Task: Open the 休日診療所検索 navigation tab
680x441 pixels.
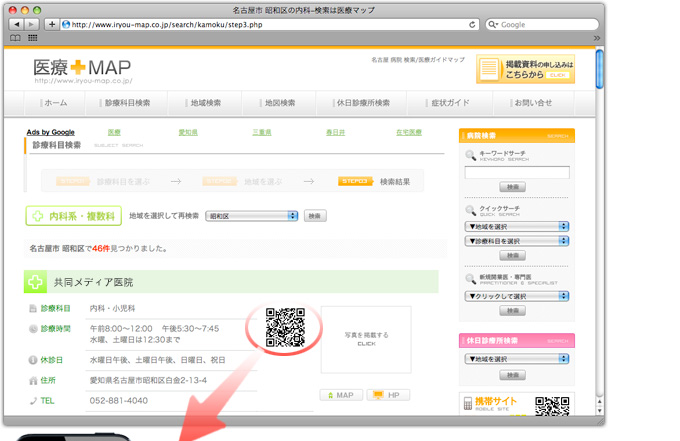Action: coord(362,103)
